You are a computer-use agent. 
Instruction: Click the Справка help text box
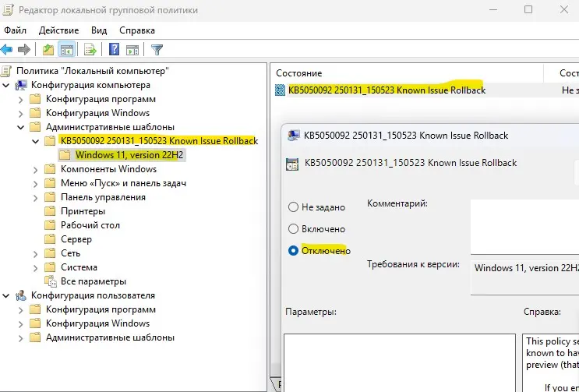tap(551, 363)
